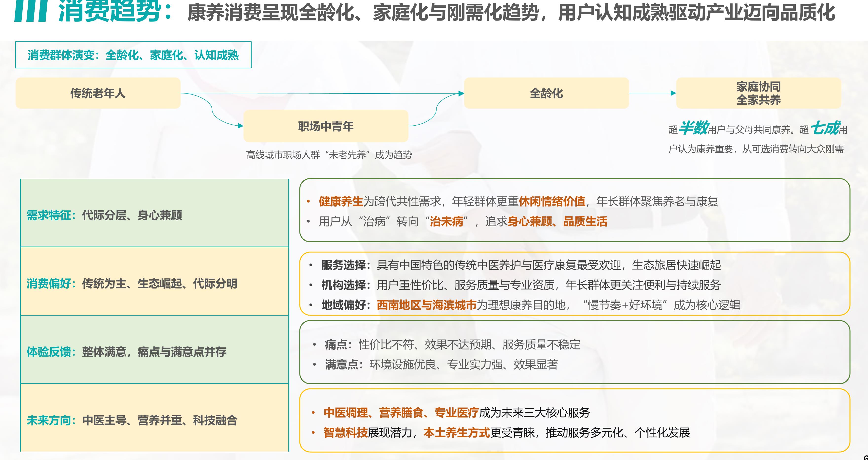The width and height of the screenshot is (868, 460).
Task: Click the box labeled 消费群体演变：全龄化、家庭化、认知成熟
Action: pos(133,55)
